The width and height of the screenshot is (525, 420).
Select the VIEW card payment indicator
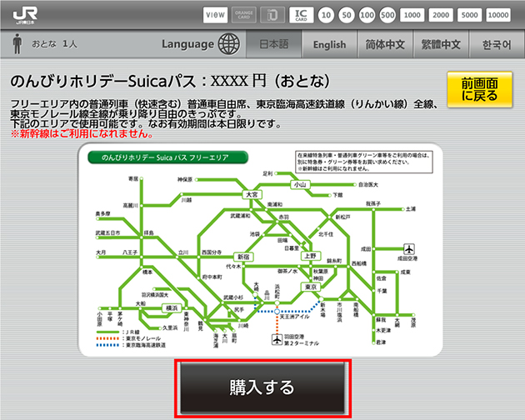(215, 15)
